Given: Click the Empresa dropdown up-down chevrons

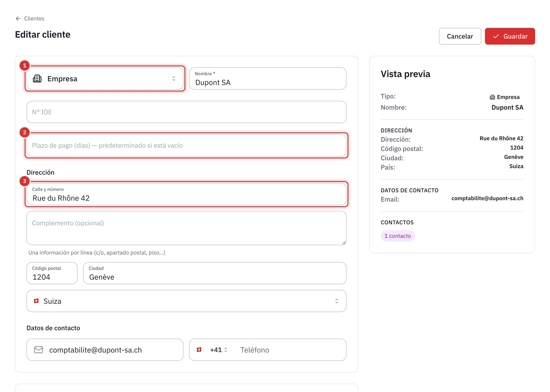Looking at the screenshot, I should click(x=174, y=79).
